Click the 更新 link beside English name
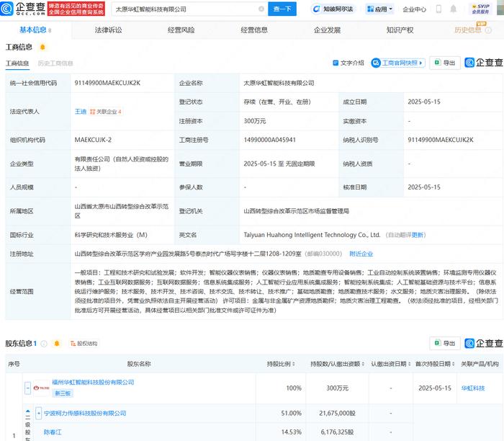This screenshot has height=441, width=504. (418, 235)
